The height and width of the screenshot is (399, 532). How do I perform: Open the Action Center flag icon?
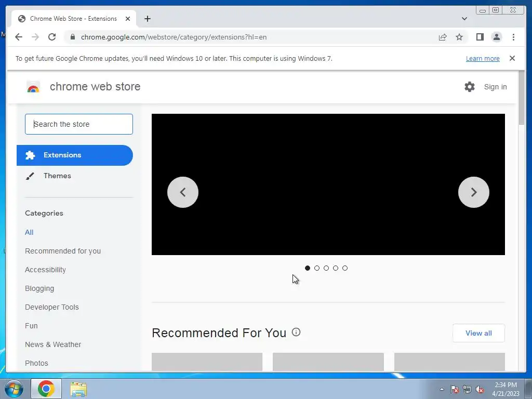point(454,389)
